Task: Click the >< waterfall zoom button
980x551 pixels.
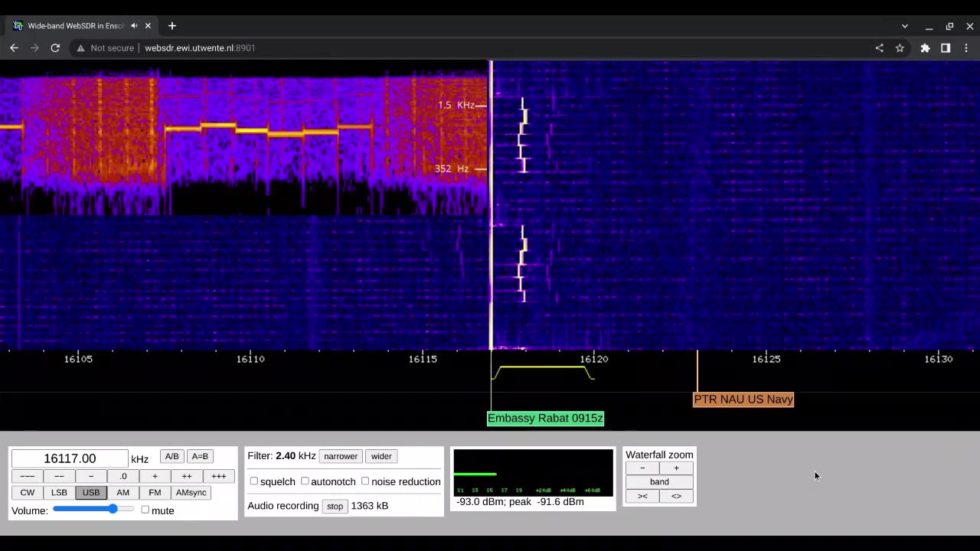Action: 642,496
